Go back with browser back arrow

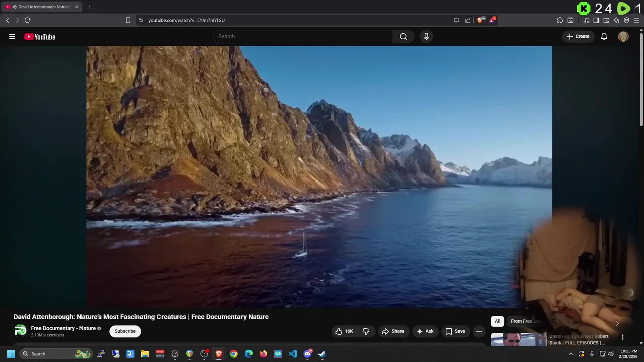(x=7, y=20)
